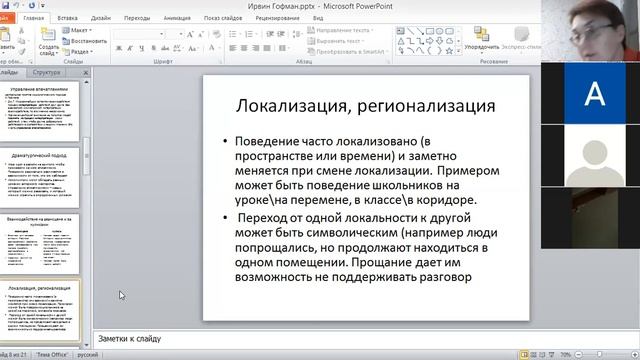This screenshot has width=640, height=360.
Task: Toggle Bold (Ж) formatting
Action: coord(119,48)
